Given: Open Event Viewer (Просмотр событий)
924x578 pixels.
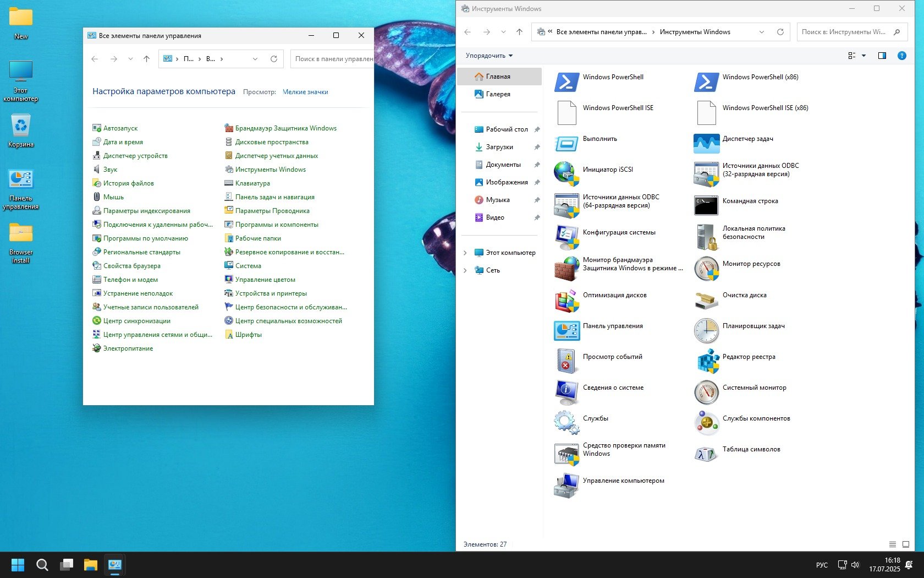Looking at the screenshot, I should click(566, 362).
